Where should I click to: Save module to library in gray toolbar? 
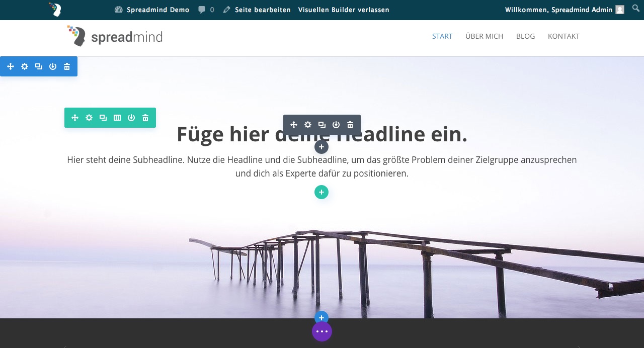[336, 125]
